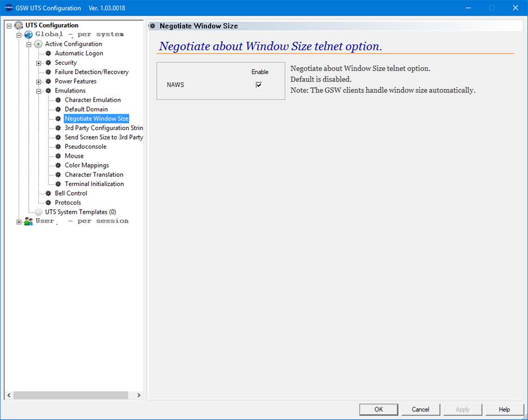Click the UTS Configuration root node icon
The height and width of the screenshot is (420, 528).
coord(19,25)
